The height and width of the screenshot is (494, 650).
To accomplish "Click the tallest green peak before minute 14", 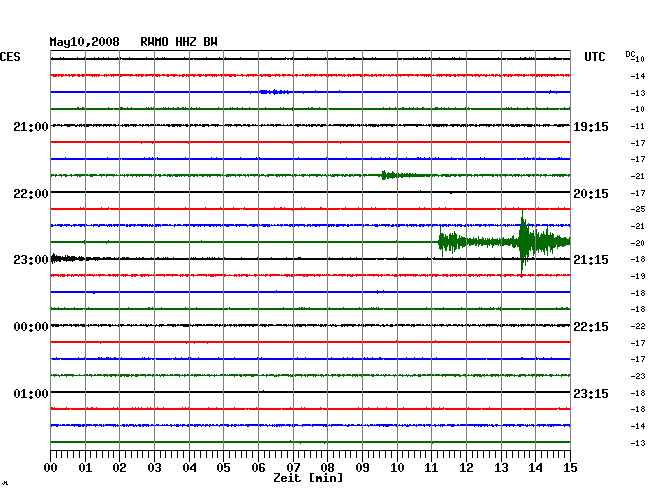I will tap(523, 242).
